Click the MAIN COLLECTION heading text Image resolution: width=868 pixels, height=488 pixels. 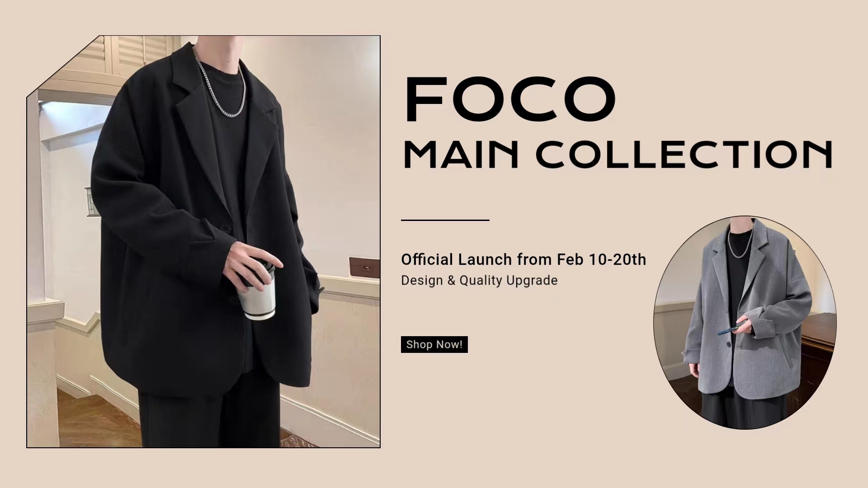coord(618,154)
